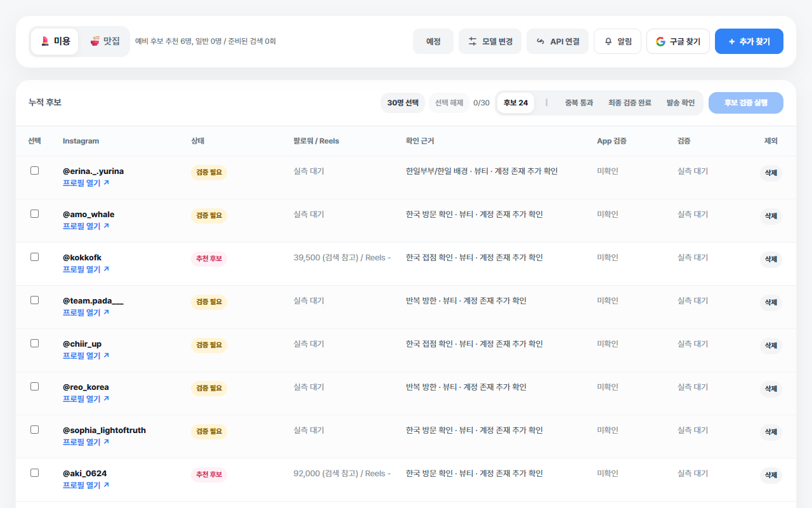Delete the @aki_0624 row

tap(771, 476)
